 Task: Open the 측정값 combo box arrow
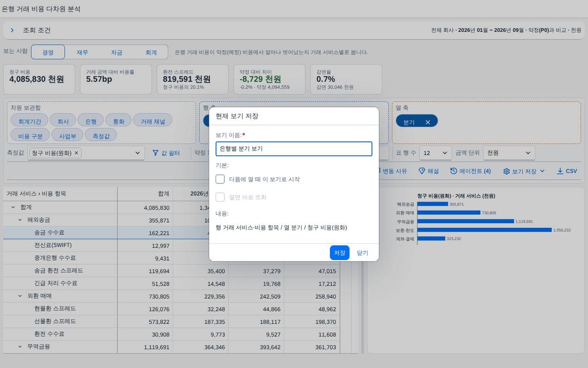point(138,153)
